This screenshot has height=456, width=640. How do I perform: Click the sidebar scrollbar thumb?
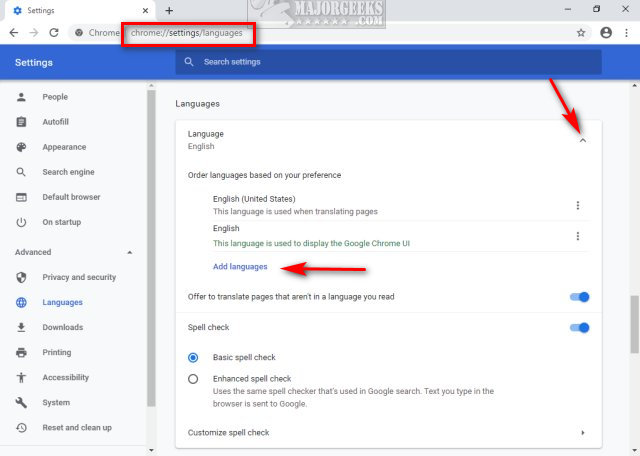151,248
